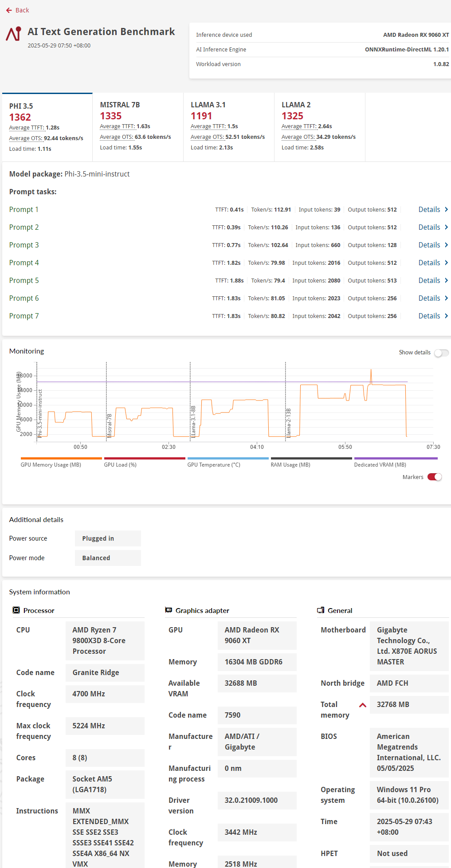The width and height of the screenshot is (451, 868).
Task: Toggle RAM Usage legend series
Action: 311,462
